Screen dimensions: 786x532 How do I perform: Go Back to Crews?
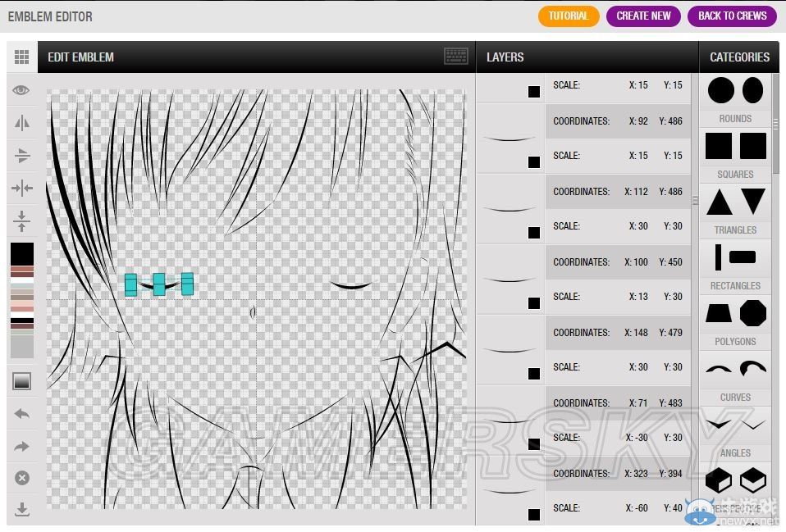[732, 16]
